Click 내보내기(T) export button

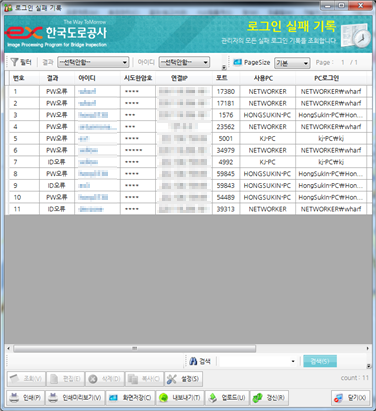click(x=180, y=398)
